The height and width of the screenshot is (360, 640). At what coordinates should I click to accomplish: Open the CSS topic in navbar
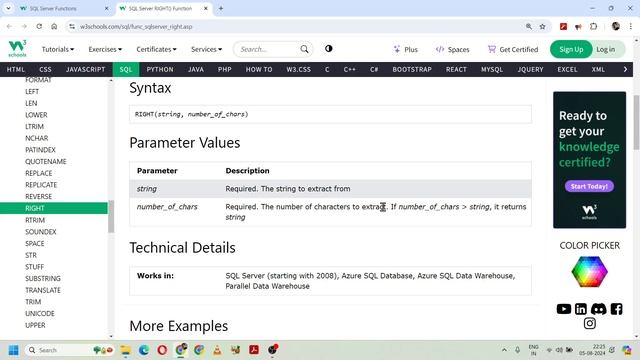pyautogui.click(x=45, y=69)
